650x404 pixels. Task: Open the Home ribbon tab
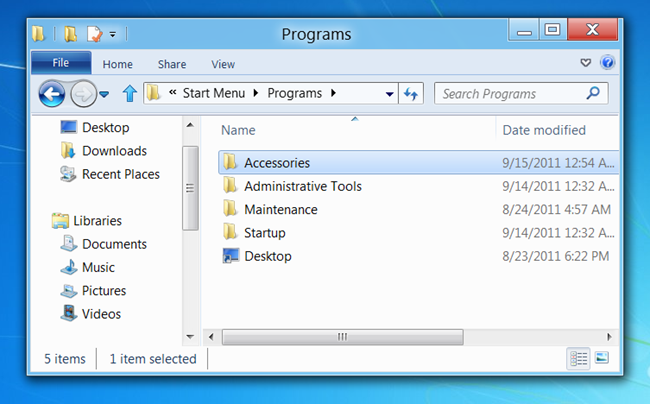[118, 64]
